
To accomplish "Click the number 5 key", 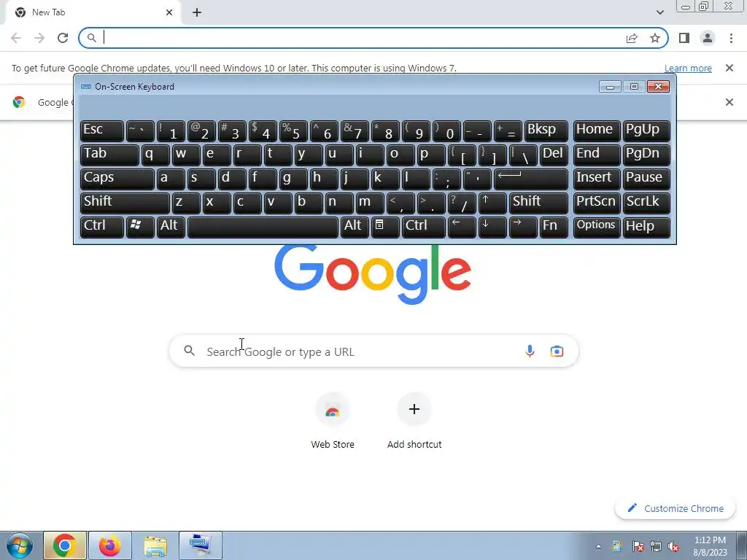I will pos(293,131).
